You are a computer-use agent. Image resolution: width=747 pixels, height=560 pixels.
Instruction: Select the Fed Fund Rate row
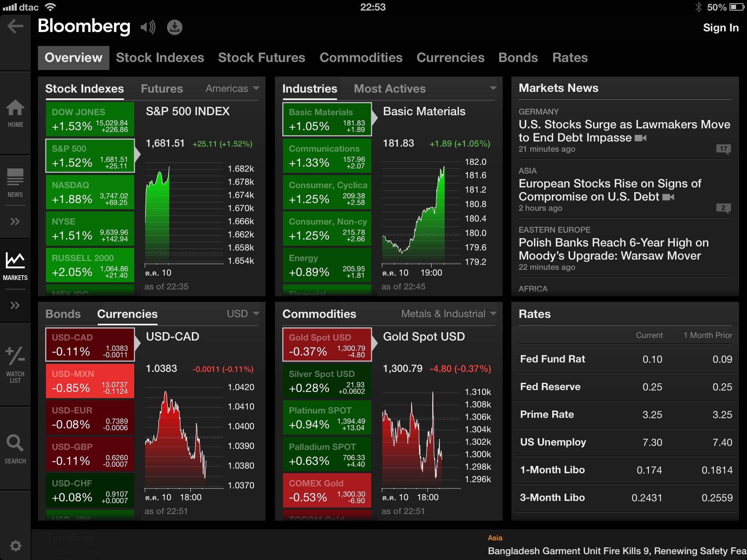click(x=625, y=359)
